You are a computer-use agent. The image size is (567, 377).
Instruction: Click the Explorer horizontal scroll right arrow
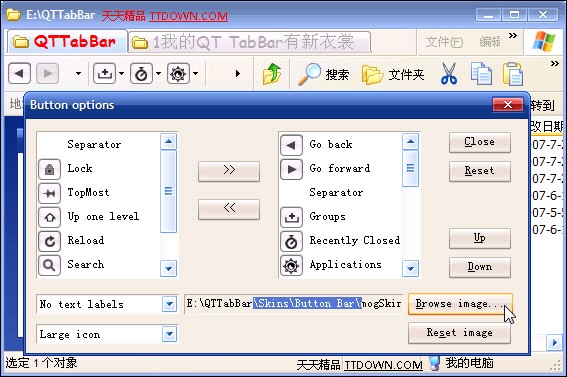point(554,342)
